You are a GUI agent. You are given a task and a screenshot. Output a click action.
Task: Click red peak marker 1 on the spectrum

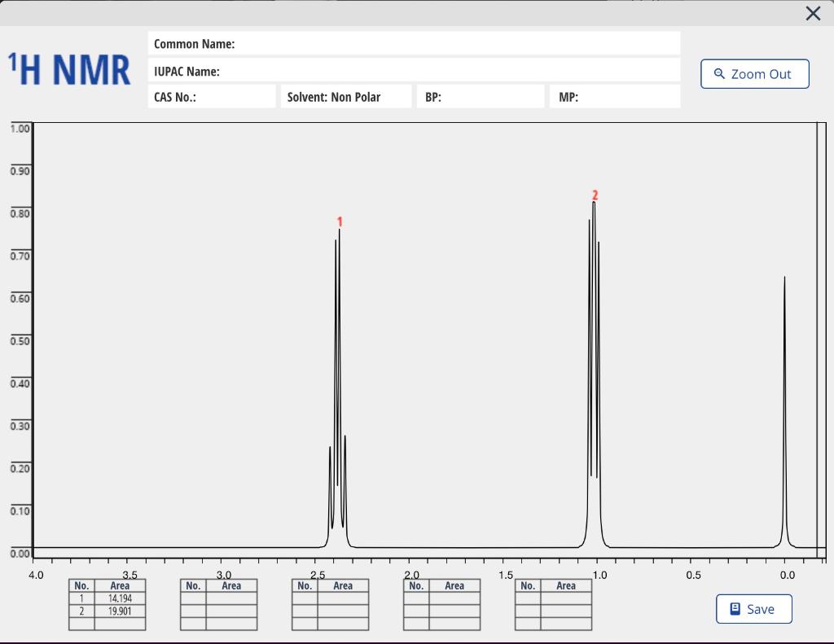point(340,221)
